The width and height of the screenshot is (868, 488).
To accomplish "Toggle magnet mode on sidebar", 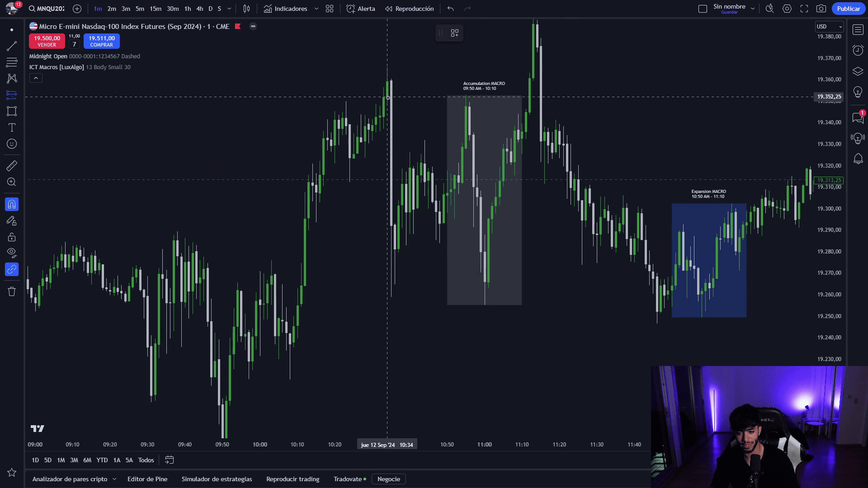I will coord(12,204).
